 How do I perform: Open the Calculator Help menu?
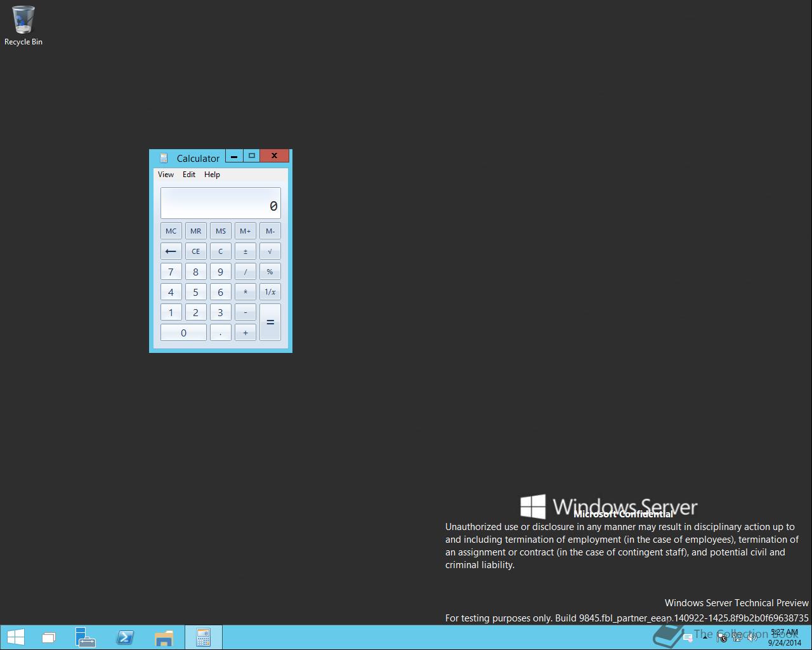pyautogui.click(x=212, y=175)
